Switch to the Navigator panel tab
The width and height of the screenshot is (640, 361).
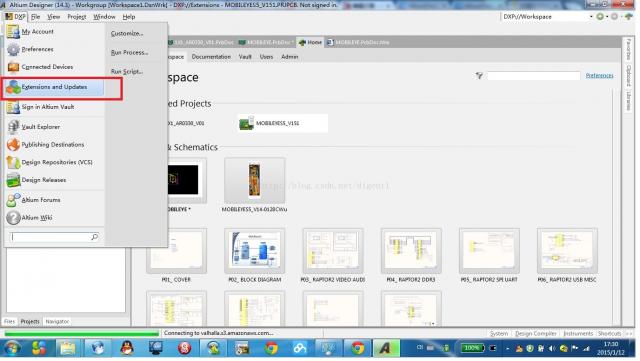pos(57,321)
